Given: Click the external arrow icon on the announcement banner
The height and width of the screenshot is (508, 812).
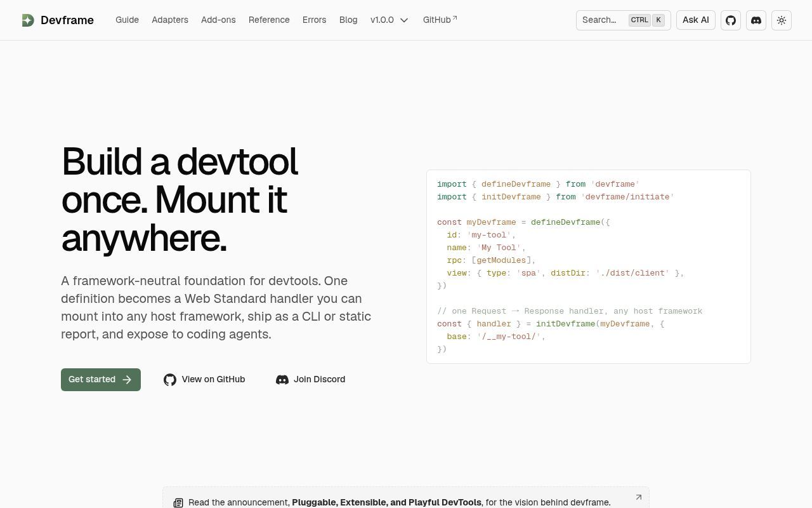Looking at the screenshot, I should pos(639,497).
